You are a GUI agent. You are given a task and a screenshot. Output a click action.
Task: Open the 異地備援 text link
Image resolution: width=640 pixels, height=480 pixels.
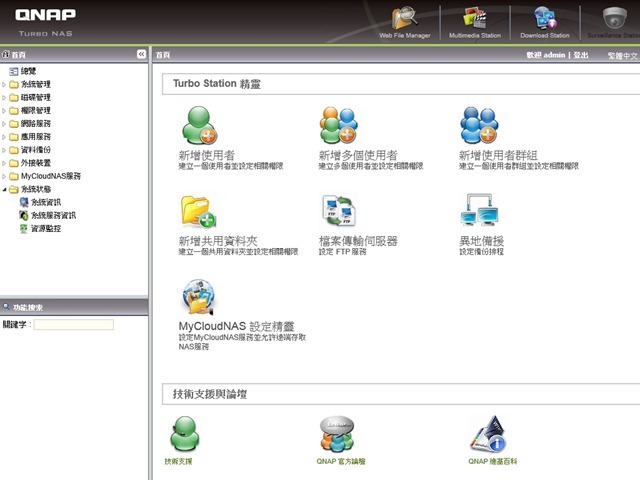pos(481,241)
